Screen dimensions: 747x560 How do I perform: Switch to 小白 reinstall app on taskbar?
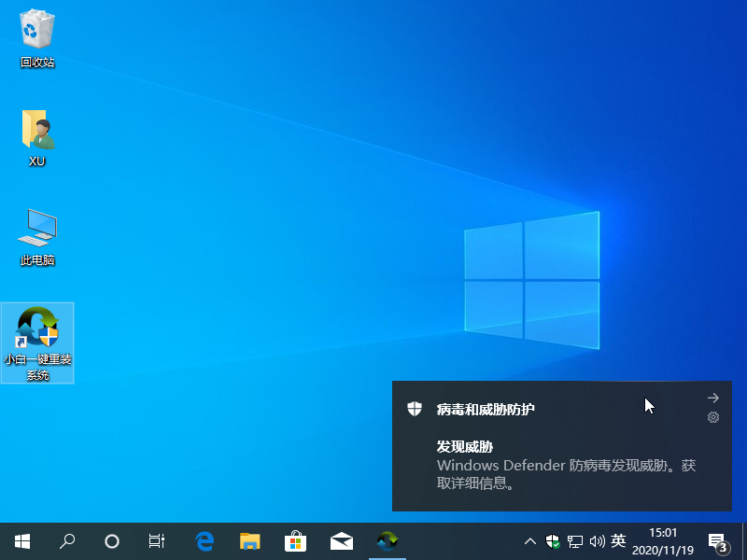(388, 541)
